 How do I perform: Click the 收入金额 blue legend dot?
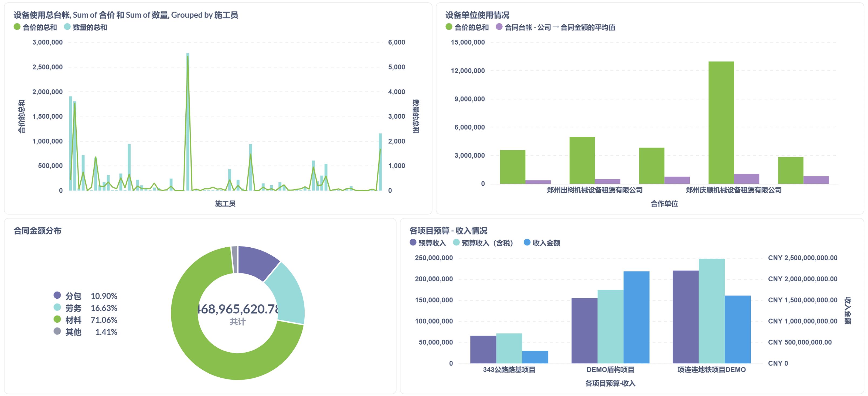click(x=527, y=242)
